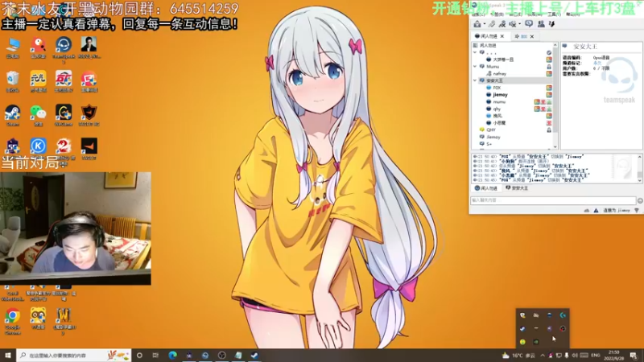Toggle TeamSpeak away status toolbar icon

(529, 24)
